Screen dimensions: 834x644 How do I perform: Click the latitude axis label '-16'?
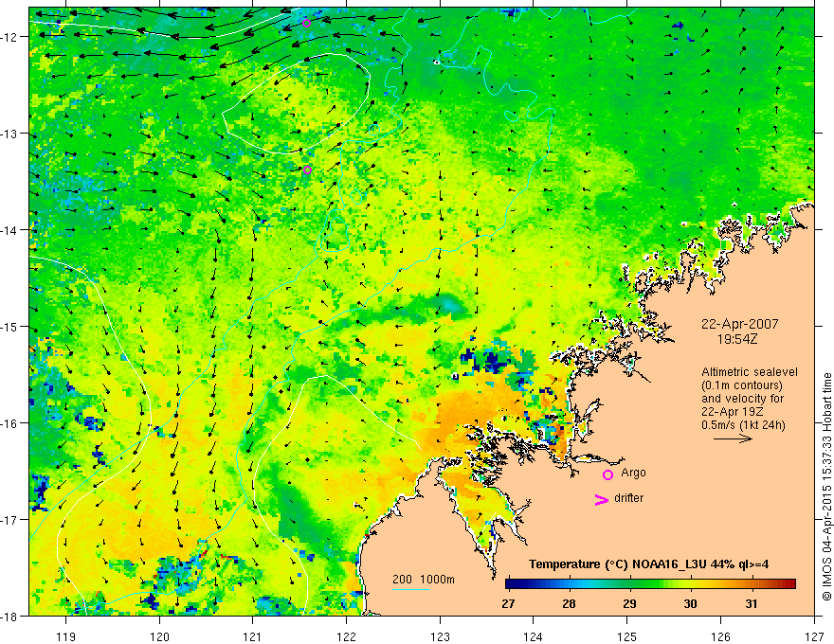pos(11,423)
